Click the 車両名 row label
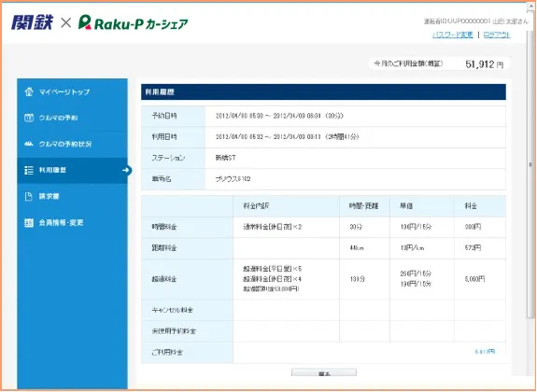This screenshot has width=537, height=392. pyautogui.click(x=162, y=178)
